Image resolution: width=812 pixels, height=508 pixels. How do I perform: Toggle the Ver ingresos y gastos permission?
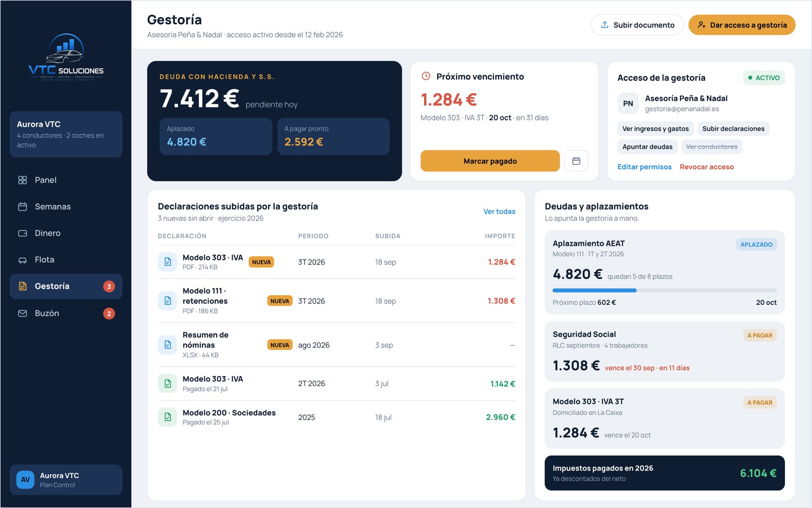tap(655, 129)
